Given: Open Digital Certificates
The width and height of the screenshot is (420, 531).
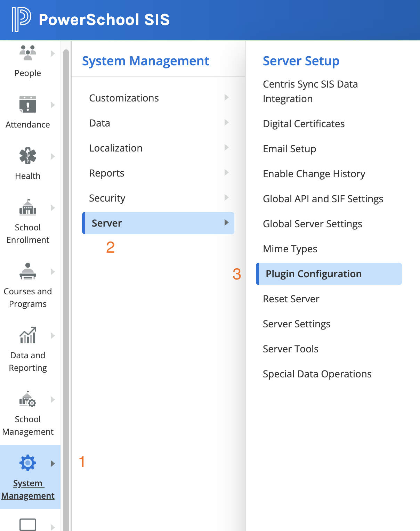Looking at the screenshot, I should tap(304, 124).
